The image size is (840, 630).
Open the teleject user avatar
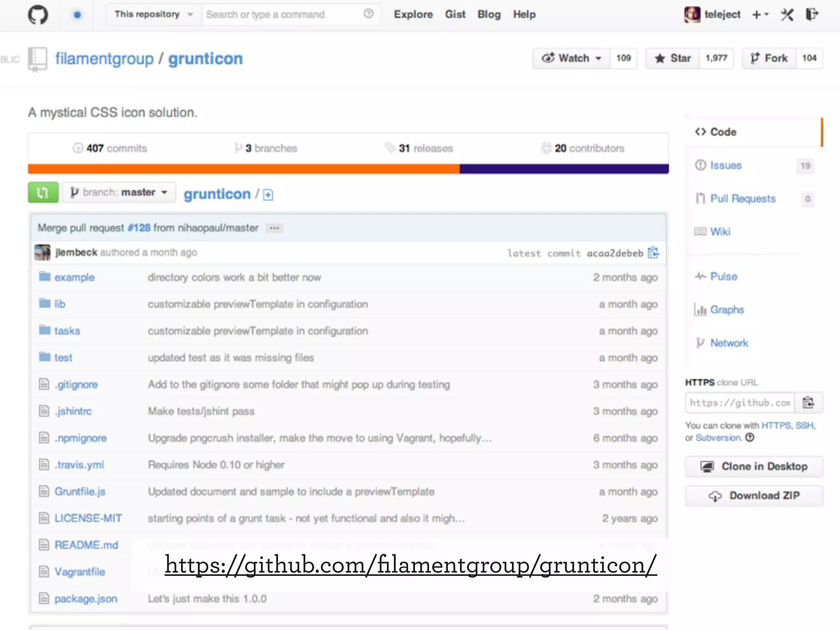pos(692,15)
